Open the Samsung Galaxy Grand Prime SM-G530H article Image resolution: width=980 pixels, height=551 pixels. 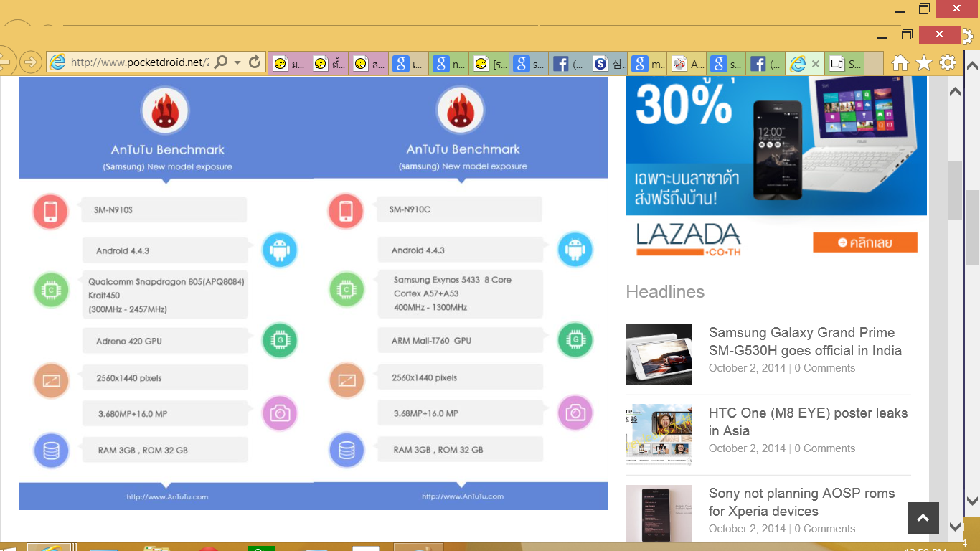click(805, 342)
